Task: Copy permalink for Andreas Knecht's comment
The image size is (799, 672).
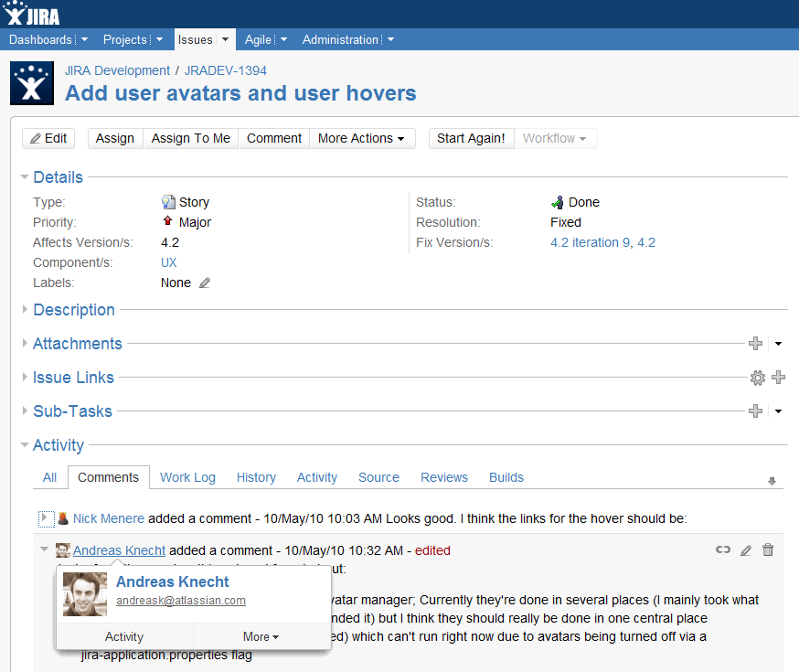Action: click(x=723, y=549)
